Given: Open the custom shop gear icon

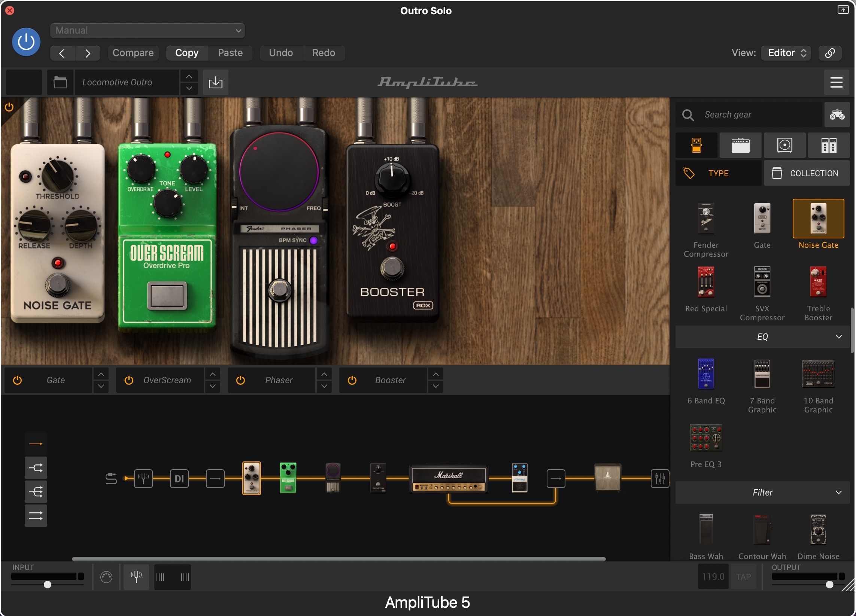Looking at the screenshot, I should 837,114.
